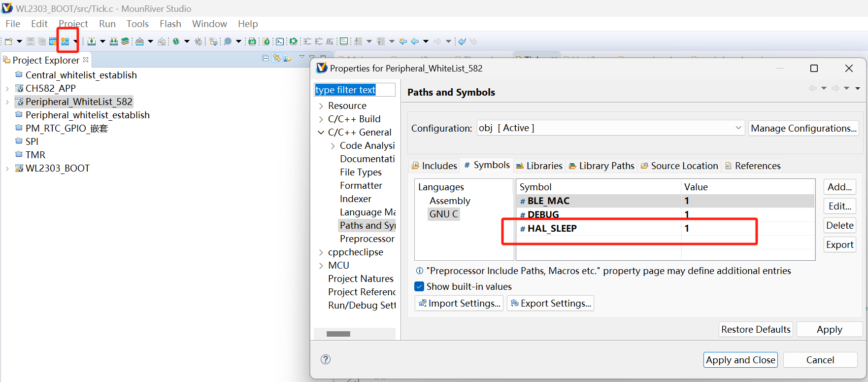Viewport: 868px width, 382px height.
Task: Click the Download flash toolbar icon
Action: click(139, 41)
